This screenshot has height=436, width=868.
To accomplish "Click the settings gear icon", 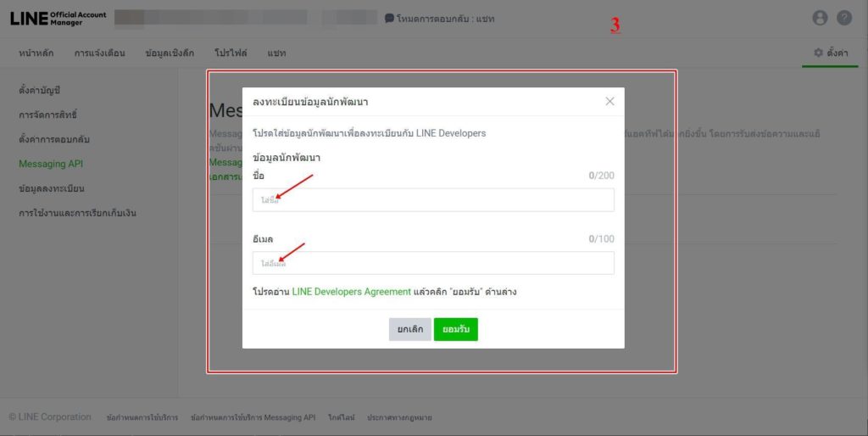I will (818, 53).
